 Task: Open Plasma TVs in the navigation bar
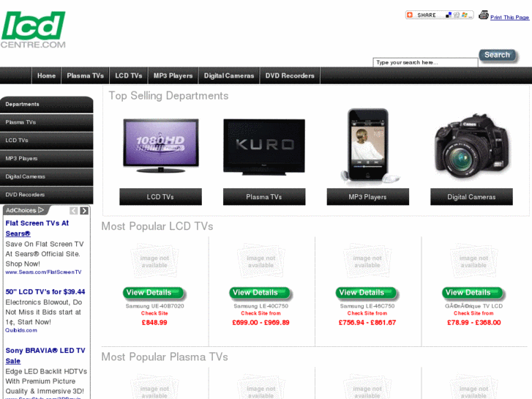(85, 75)
